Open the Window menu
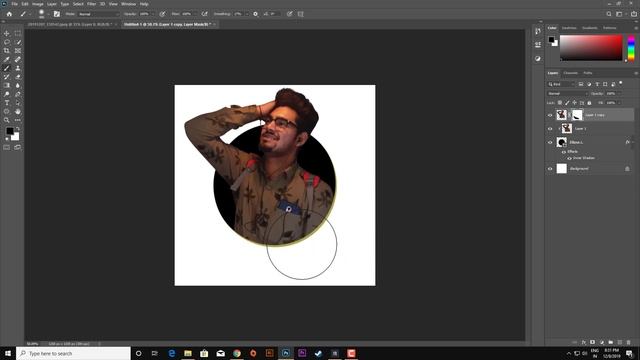The image size is (640, 360). point(128,4)
